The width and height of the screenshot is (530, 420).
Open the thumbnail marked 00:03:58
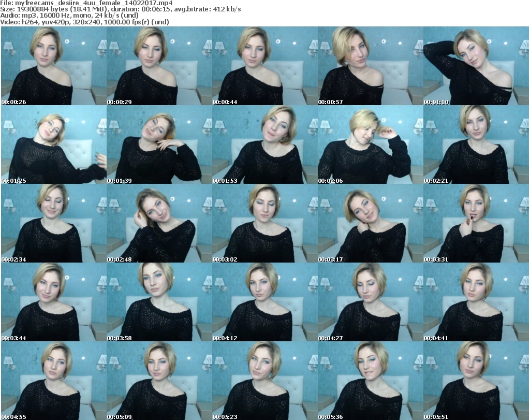[159, 302]
